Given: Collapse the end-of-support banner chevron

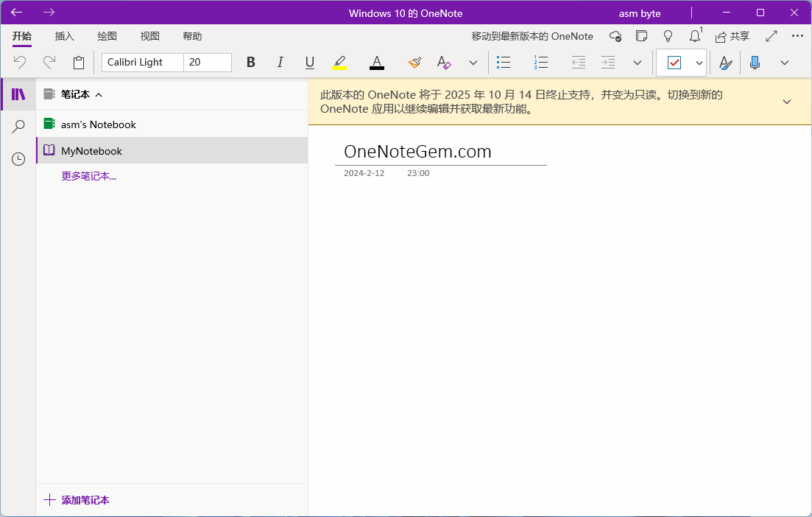Looking at the screenshot, I should pos(787,102).
